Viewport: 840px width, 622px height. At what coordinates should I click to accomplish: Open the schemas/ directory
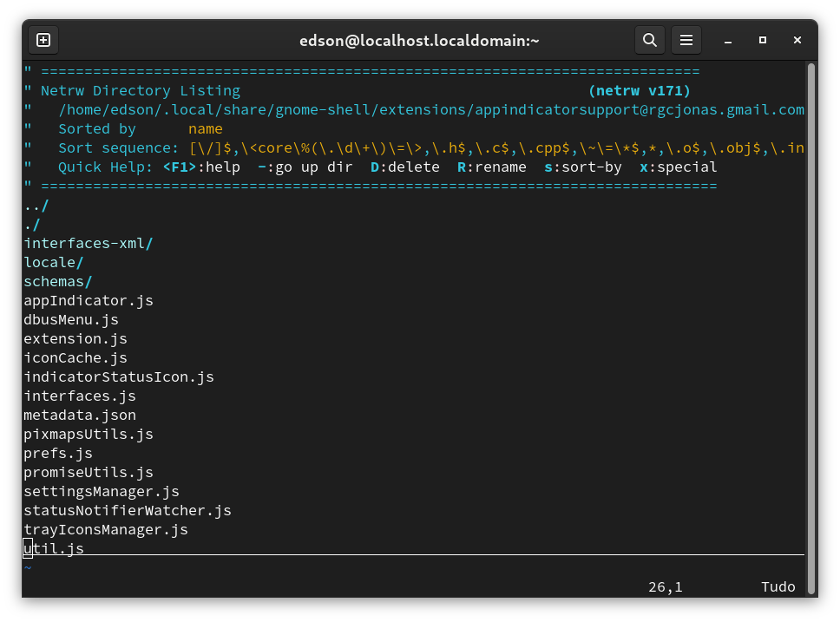click(x=58, y=282)
